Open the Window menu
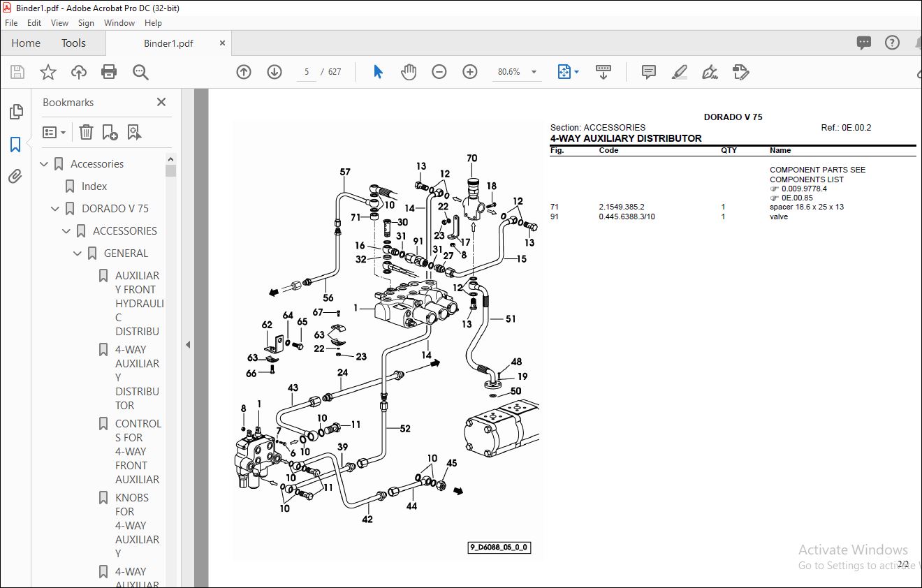922x588 pixels. [x=119, y=23]
